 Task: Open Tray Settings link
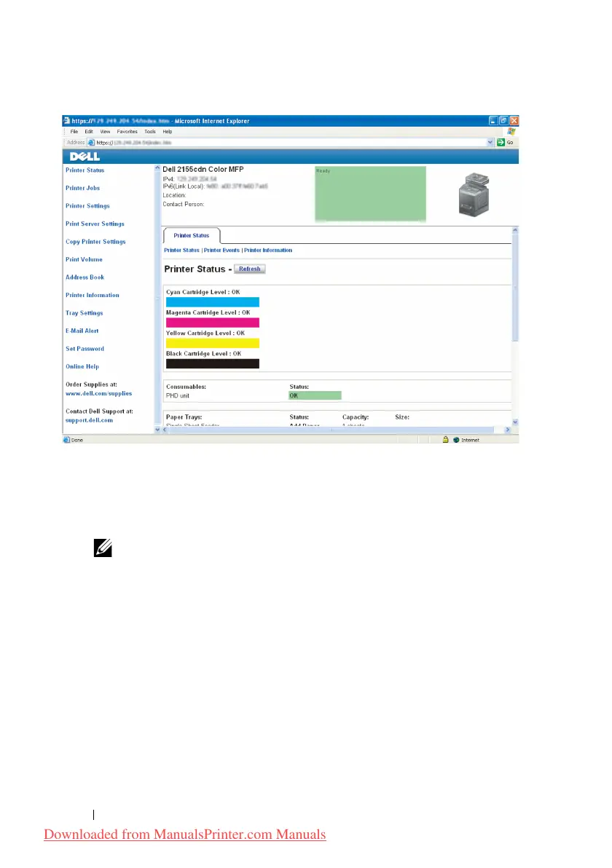[x=85, y=313]
